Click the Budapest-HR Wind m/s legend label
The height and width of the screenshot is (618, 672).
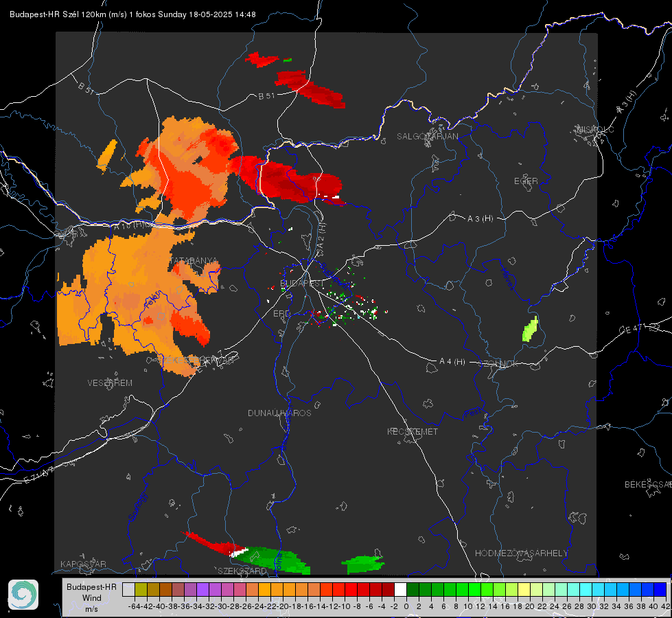(92, 598)
